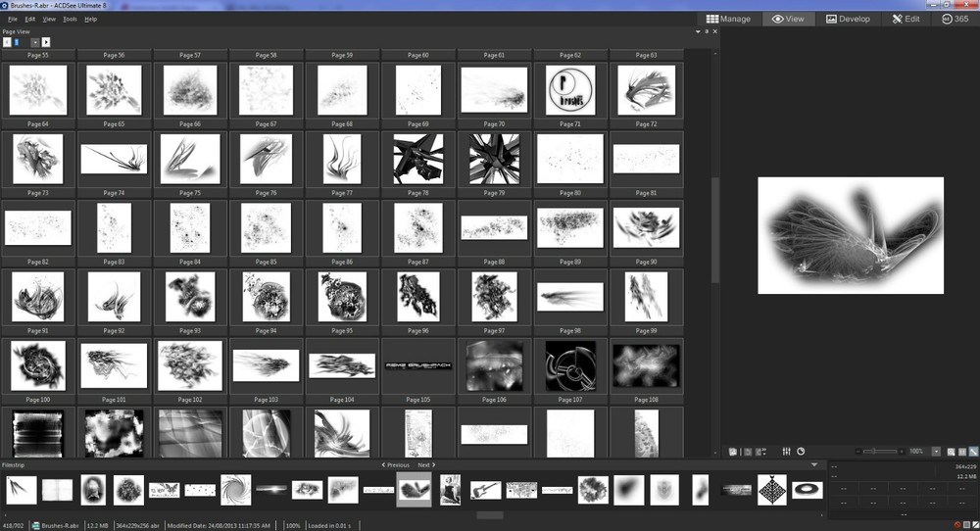Select Page 81 thumbnail
This screenshot has height=531, width=980.
click(646, 227)
